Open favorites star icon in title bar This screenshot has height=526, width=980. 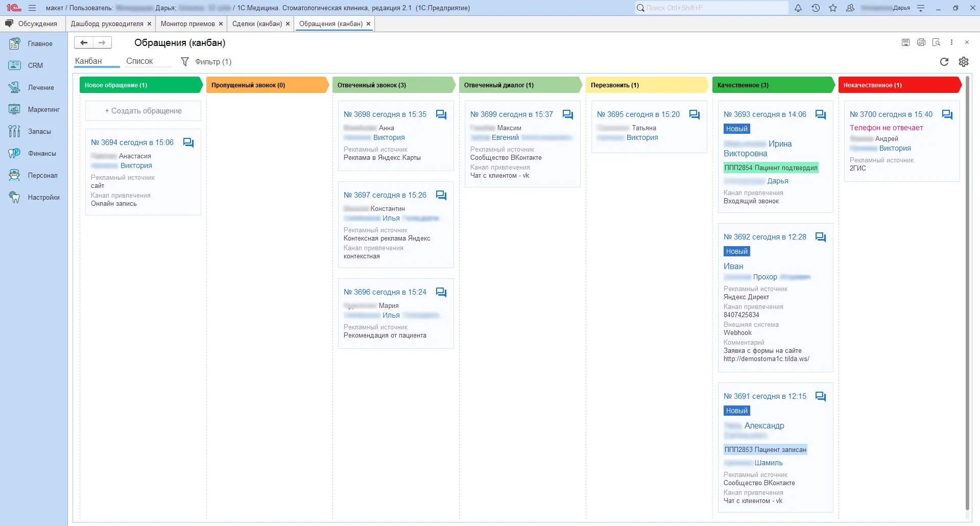[x=833, y=8]
